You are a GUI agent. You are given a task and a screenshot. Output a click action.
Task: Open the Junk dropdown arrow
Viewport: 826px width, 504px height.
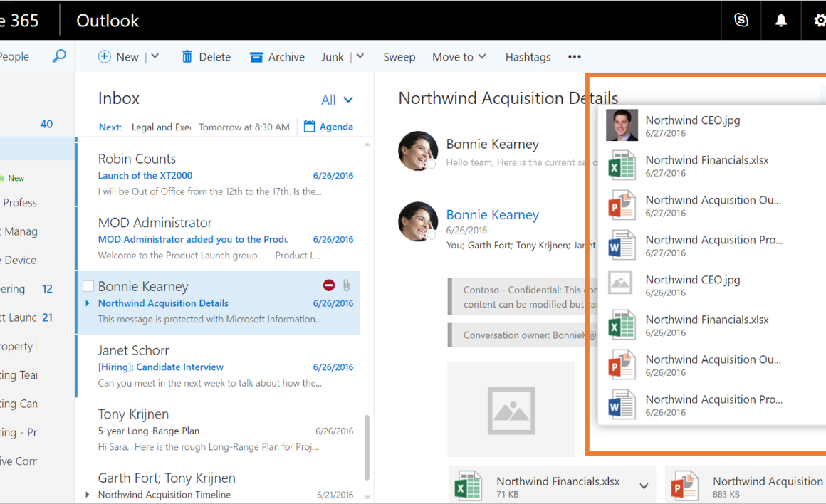[360, 56]
